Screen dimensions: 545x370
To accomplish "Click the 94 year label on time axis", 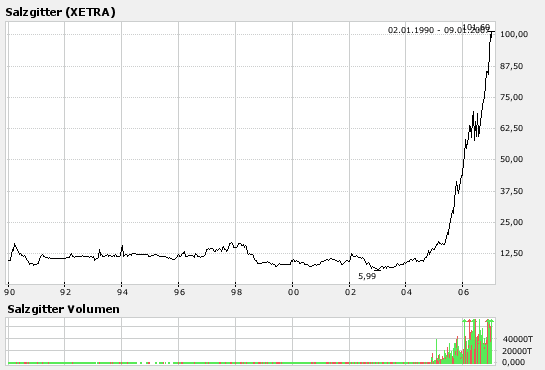I will coord(122,292).
